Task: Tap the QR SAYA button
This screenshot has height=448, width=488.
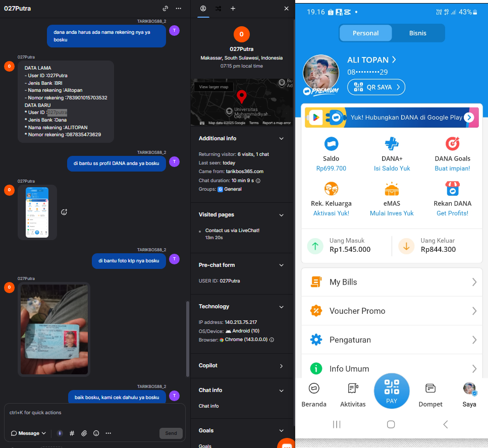Action: (x=376, y=87)
